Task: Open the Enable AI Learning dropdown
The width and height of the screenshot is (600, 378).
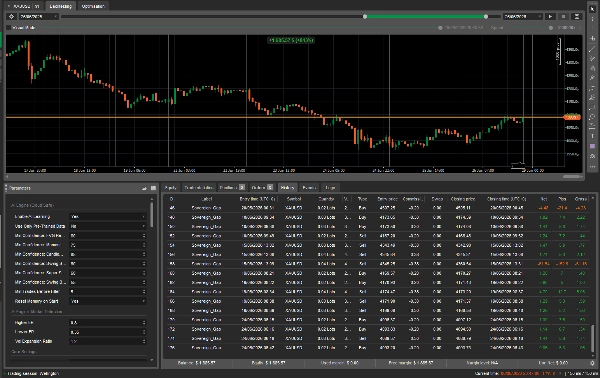Action: tap(108, 217)
